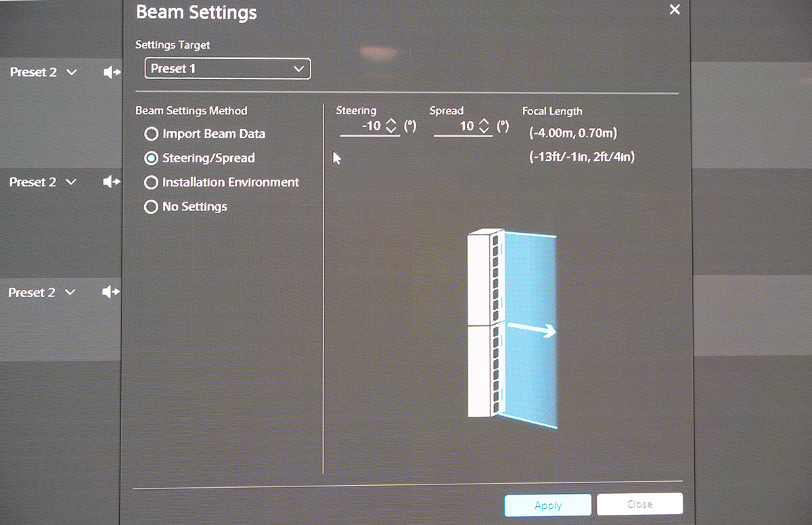This screenshot has width=812, height=525.
Task: Increase Steering angle with the up arrow
Action: coord(390,121)
